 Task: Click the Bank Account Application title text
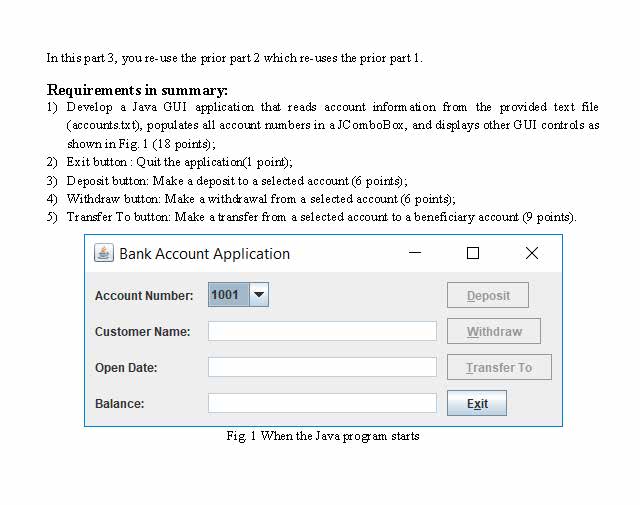(204, 254)
